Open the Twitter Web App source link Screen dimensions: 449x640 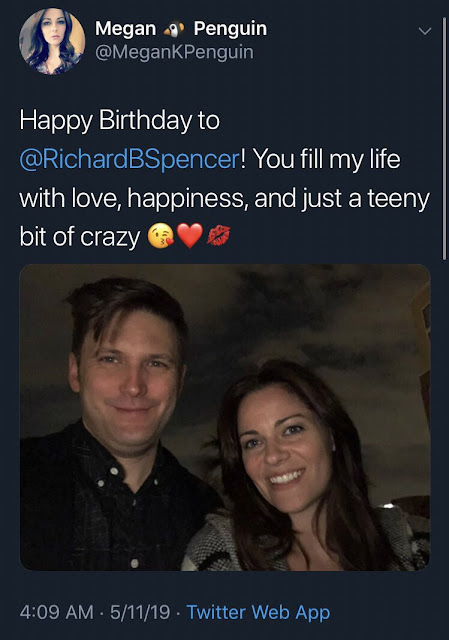click(258, 612)
